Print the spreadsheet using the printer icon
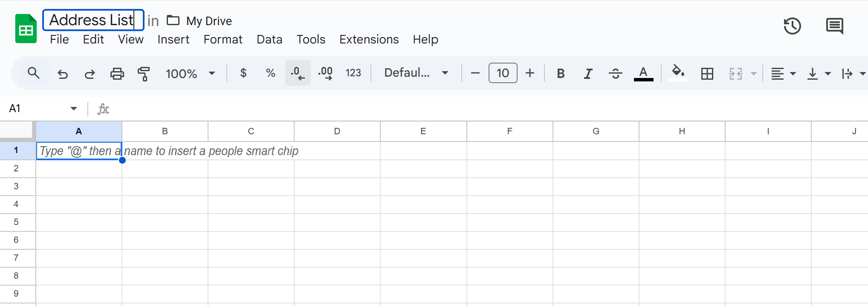Image resolution: width=868 pixels, height=306 pixels. tap(117, 74)
